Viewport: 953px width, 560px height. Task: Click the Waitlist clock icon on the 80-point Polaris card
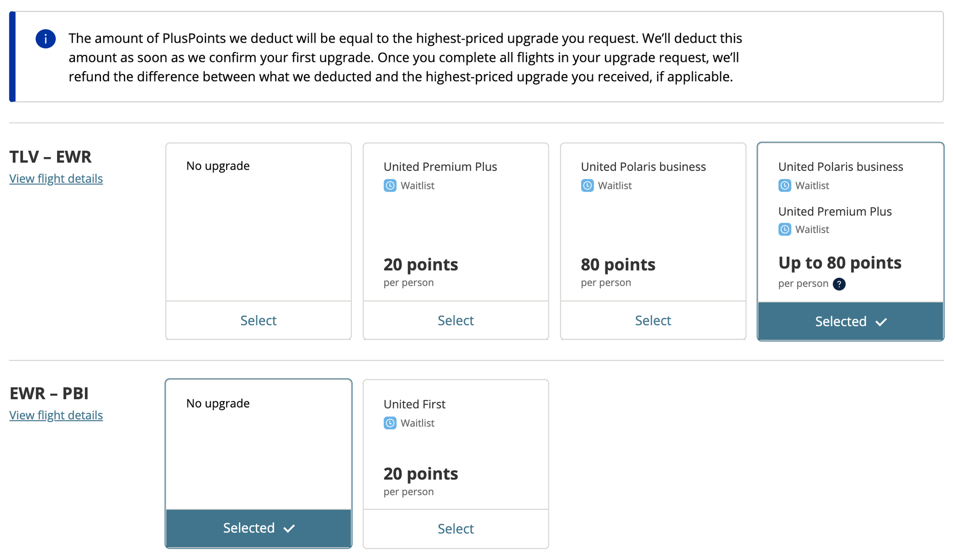click(x=587, y=186)
